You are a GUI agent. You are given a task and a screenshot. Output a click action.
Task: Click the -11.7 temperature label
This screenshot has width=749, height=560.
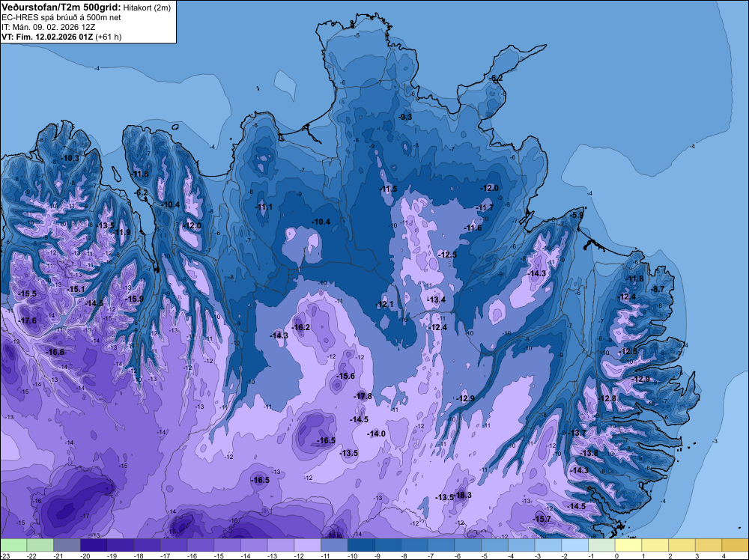[x=485, y=207]
